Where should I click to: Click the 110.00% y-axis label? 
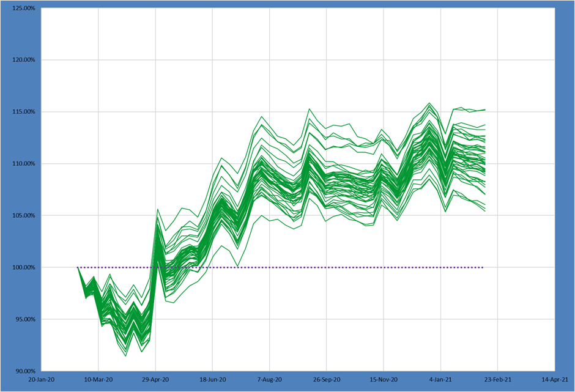tap(24, 163)
